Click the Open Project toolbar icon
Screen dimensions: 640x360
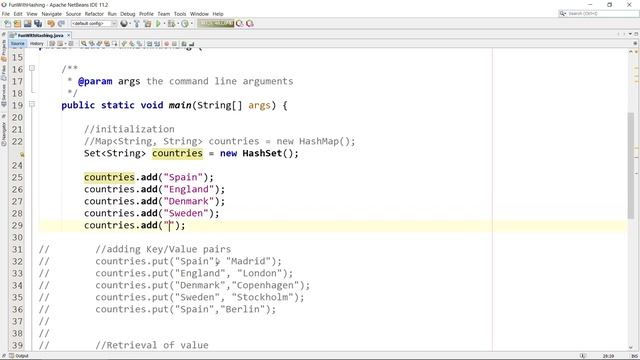27,24
